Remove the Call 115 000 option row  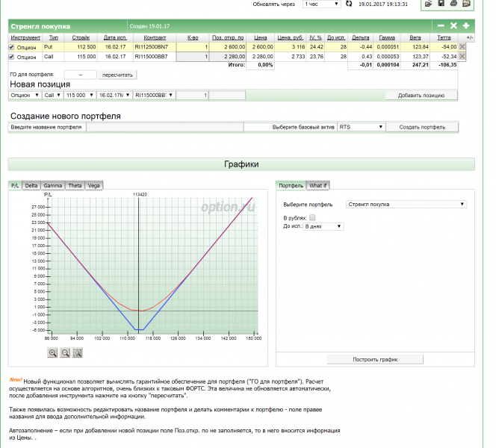[462, 57]
